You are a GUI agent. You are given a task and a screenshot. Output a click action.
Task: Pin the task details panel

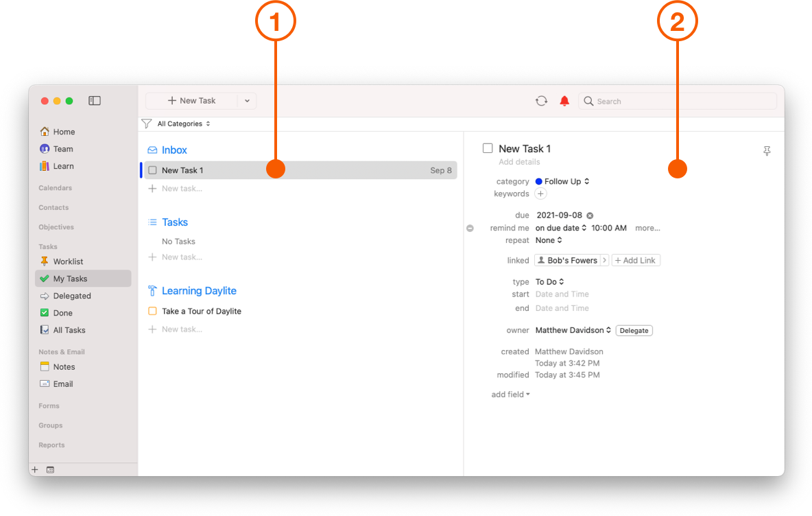tap(767, 150)
